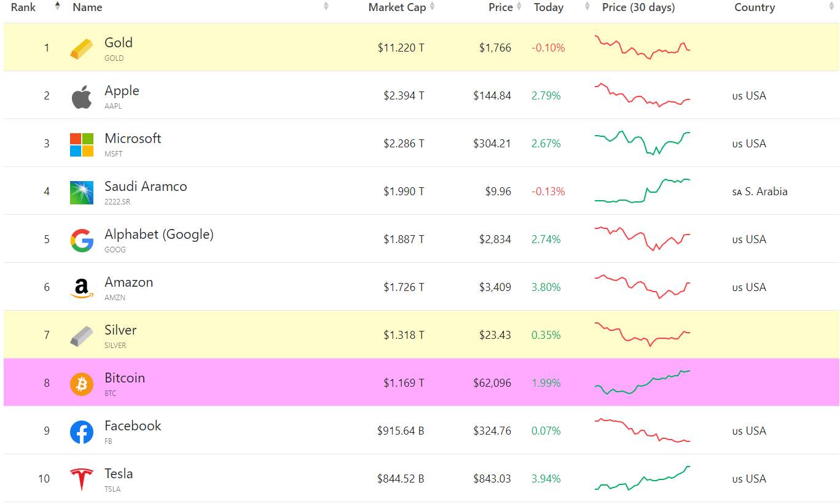Open the Gold asset page link
The image size is (840, 504).
(119, 42)
